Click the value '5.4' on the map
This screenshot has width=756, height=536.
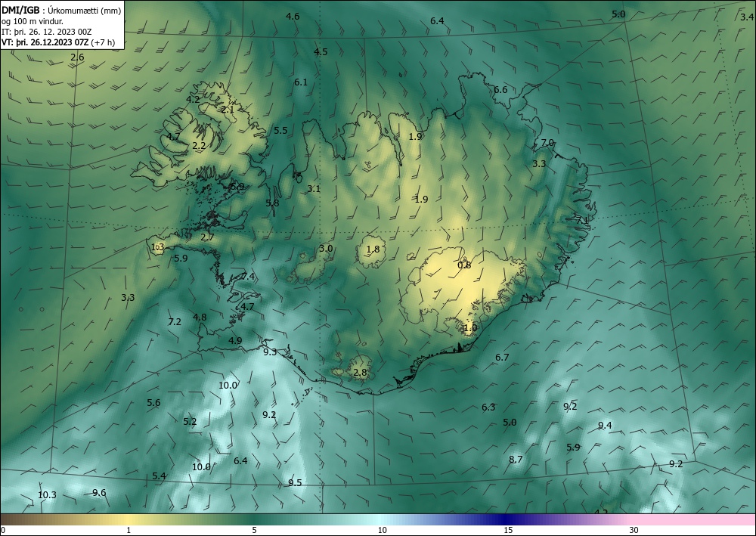coord(159,476)
